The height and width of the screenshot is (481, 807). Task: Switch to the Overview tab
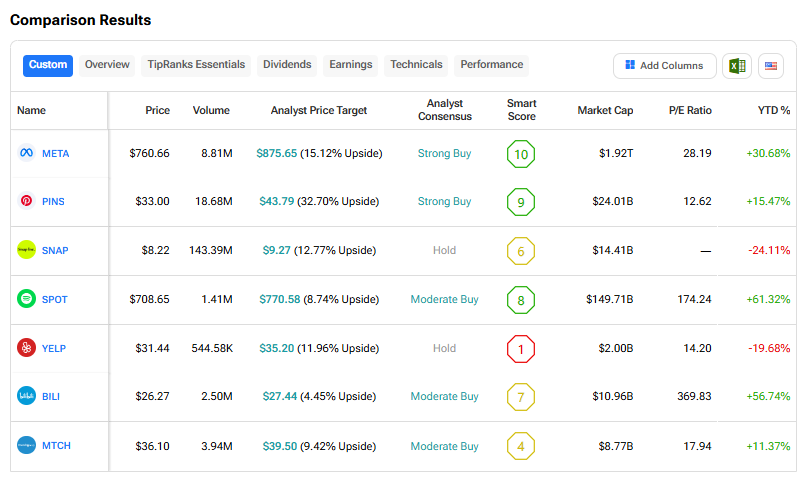pos(107,65)
